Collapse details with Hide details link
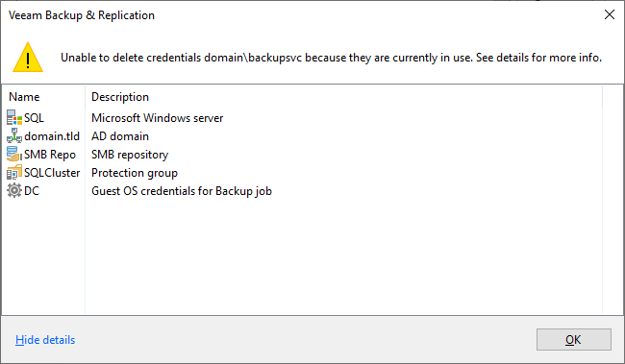 [x=45, y=340]
